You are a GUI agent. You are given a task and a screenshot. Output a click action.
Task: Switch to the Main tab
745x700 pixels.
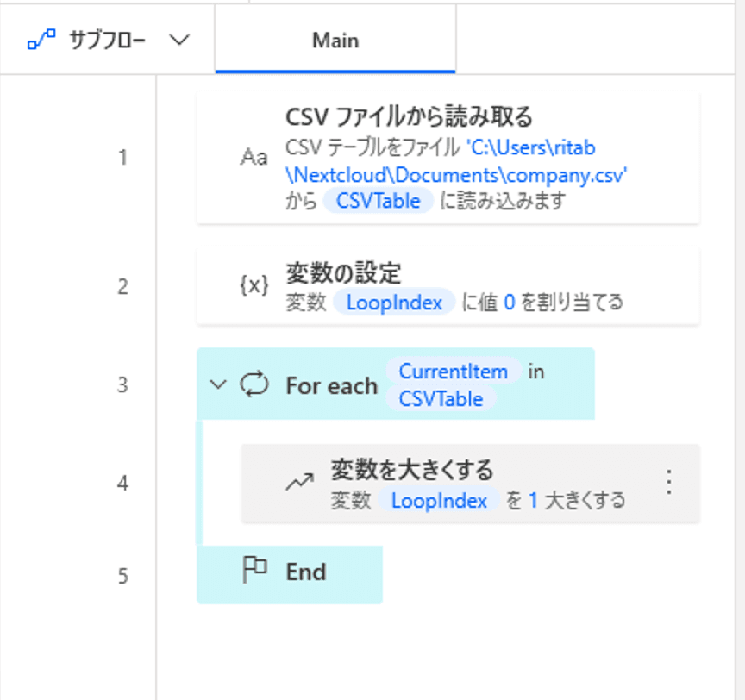point(335,41)
